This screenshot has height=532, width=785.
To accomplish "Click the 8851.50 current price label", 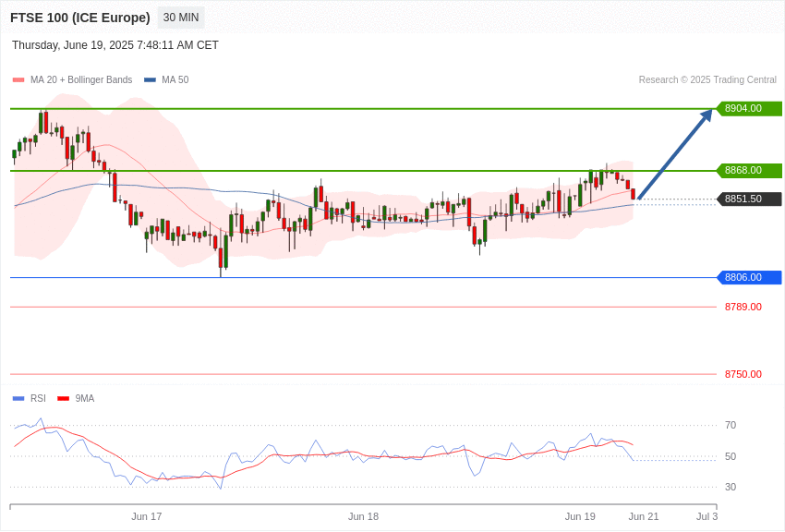I will pyautogui.click(x=750, y=199).
